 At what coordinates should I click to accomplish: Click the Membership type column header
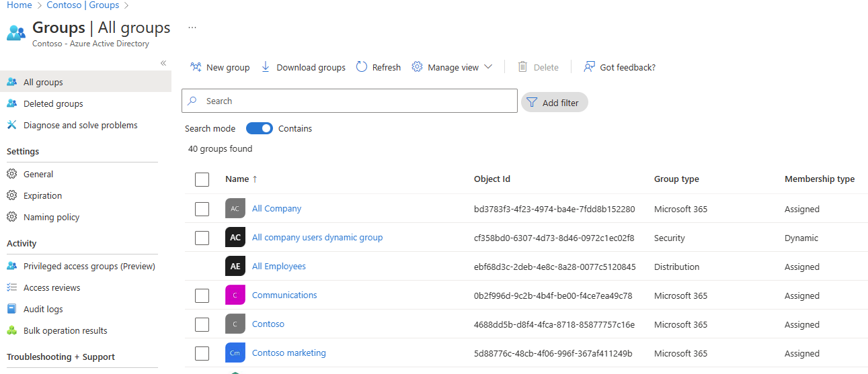(820, 179)
